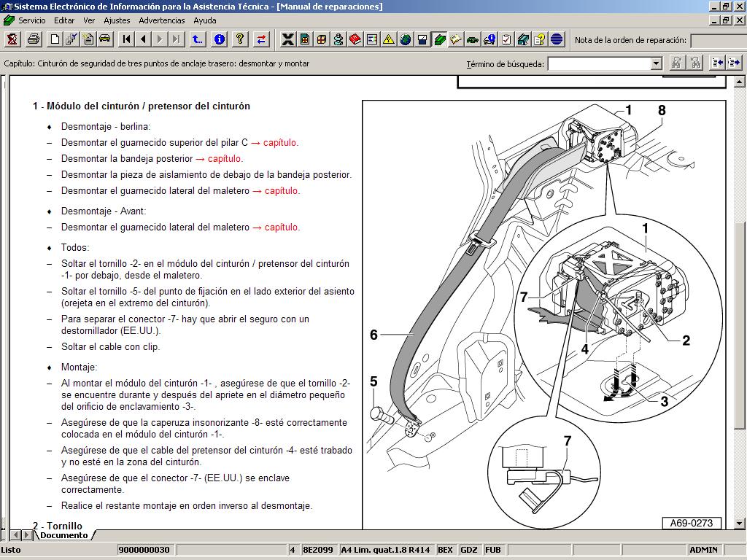Click the vertical scrollbar up arrow
This screenshot has width=747, height=560.
[x=740, y=82]
